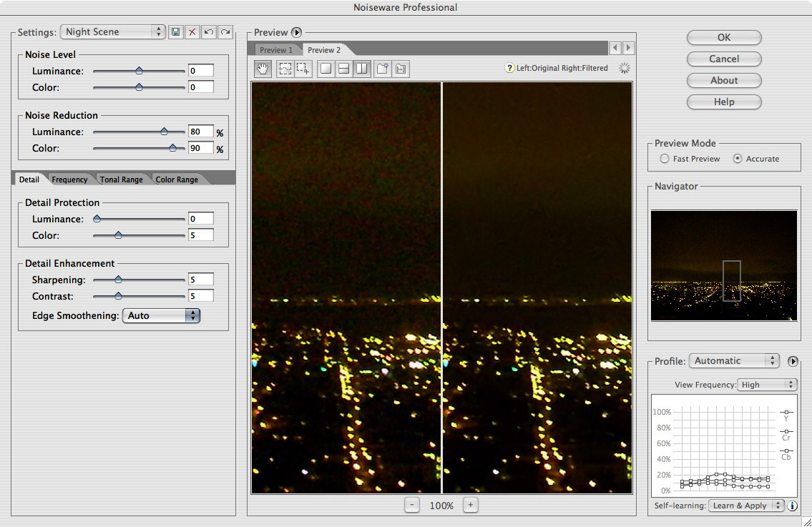Select the hand pan tool
Viewport: 812px width, 527px height.
[x=263, y=69]
